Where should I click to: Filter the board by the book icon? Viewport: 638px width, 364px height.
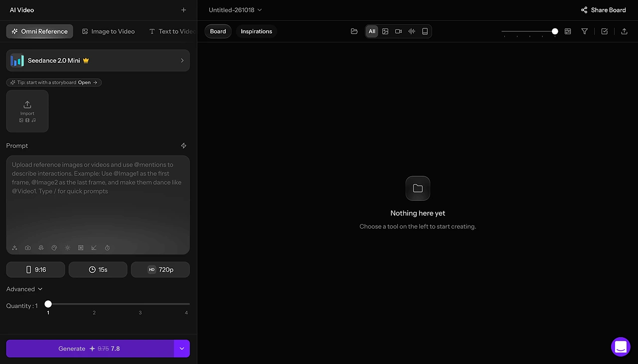425,31
